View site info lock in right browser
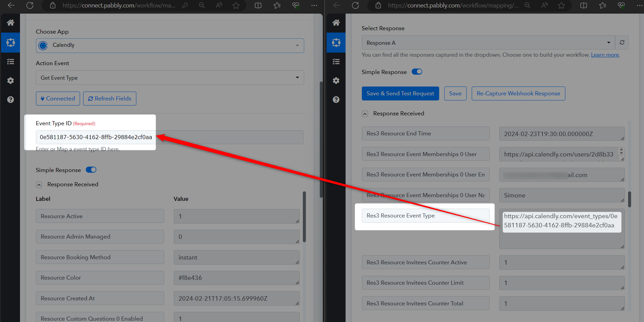This screenshot has width=644, height=322. 378,5
